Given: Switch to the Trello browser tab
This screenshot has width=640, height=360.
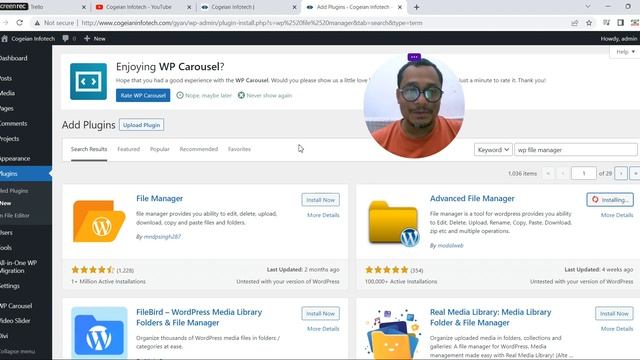Looking at the screenshot, I should point(43,7).
